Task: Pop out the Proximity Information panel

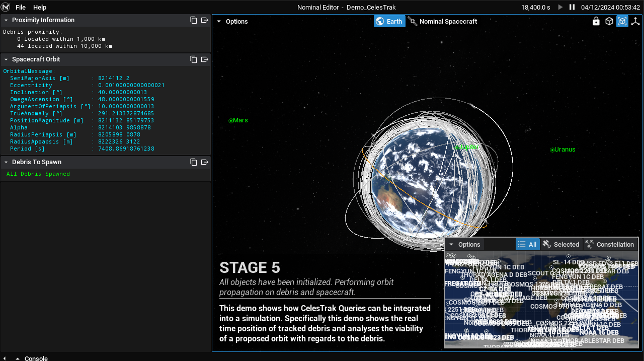Action: [x=205, y=20]
